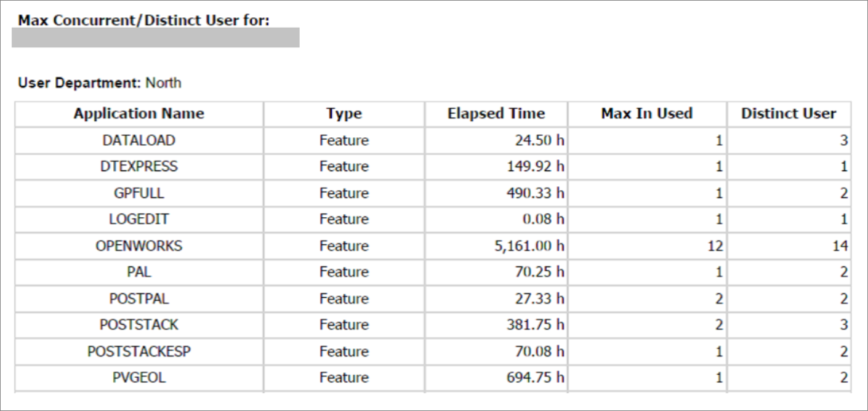
Task: Click the Max In Used column header
Action: tap(646, 114)
